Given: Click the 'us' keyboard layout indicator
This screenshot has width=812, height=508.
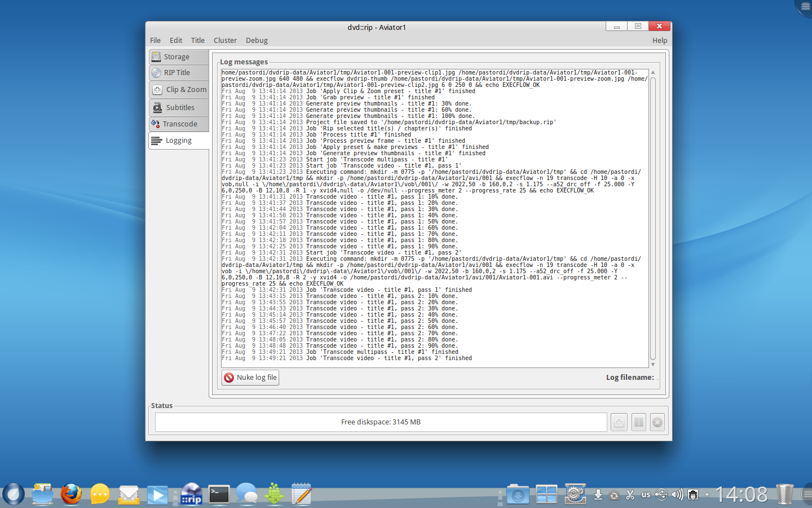Looking at the screenshot, I should (646, 495).
